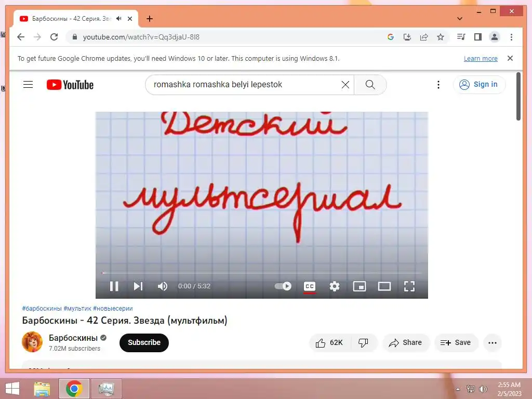Open the #барбоскины hashtag

pos(42,309)
